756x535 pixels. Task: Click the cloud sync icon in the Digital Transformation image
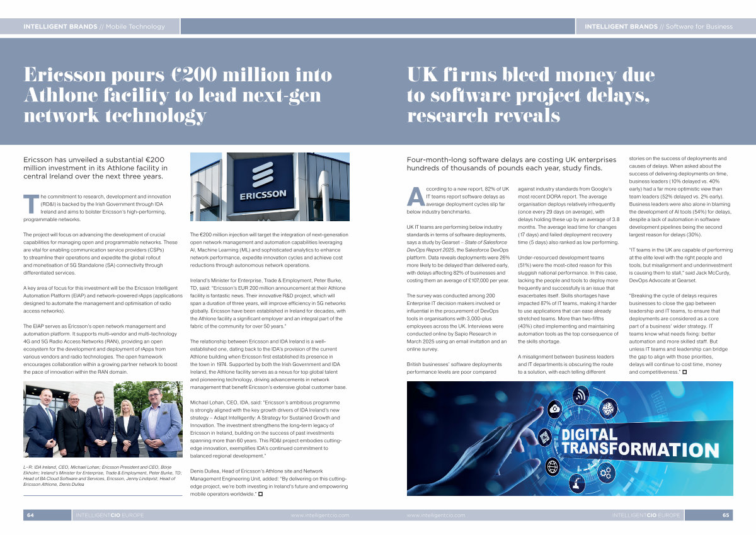pyautogui.click(x=556, y=410)
